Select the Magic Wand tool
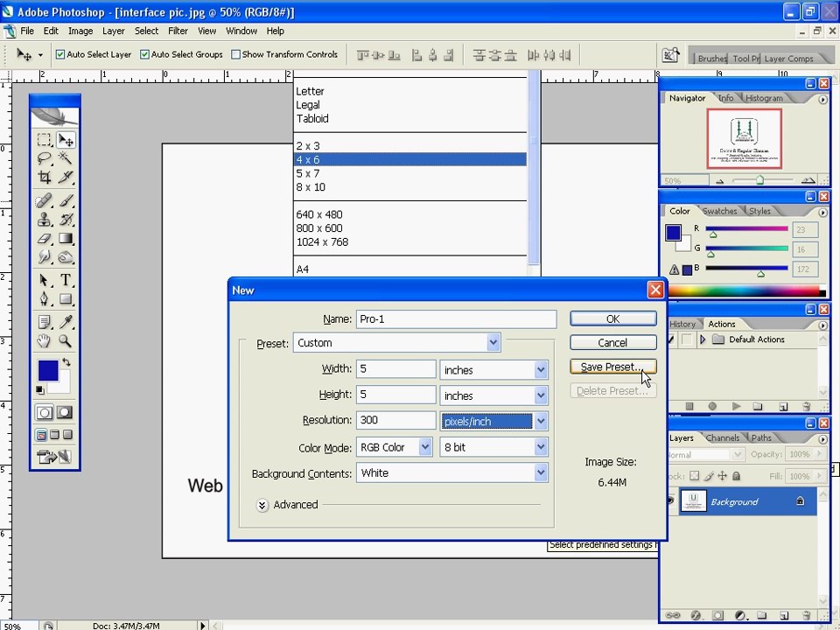 click(x=66, y=158)
